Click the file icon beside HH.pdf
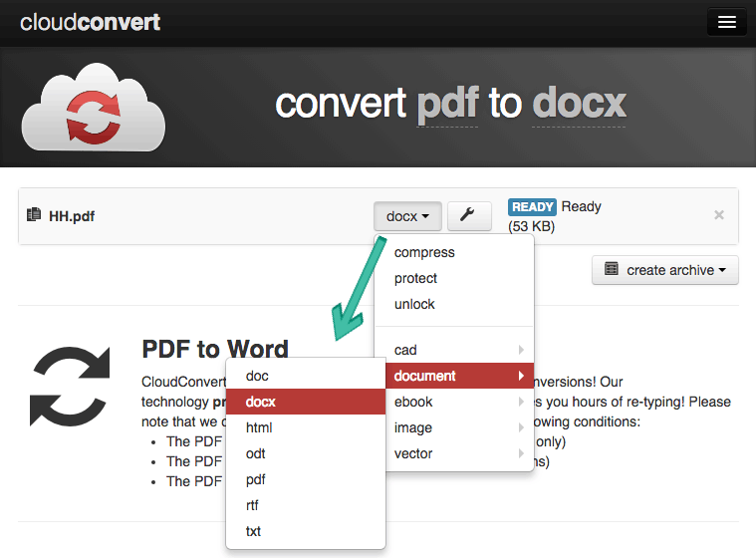 [34, 214]
